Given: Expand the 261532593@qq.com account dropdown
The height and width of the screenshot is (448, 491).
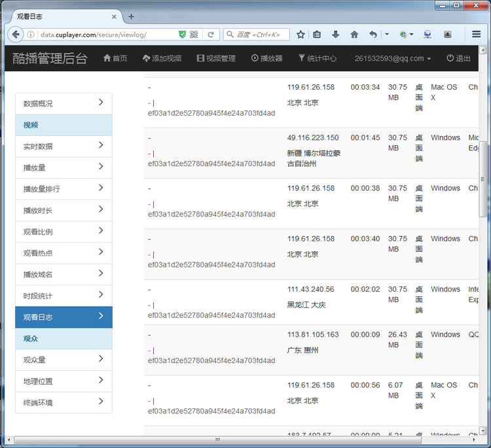Looking at the screenshot, I should 393,58.
